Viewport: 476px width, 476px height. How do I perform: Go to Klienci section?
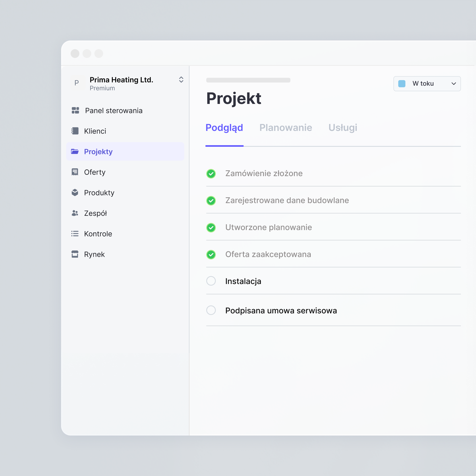(x=125, y=131)
